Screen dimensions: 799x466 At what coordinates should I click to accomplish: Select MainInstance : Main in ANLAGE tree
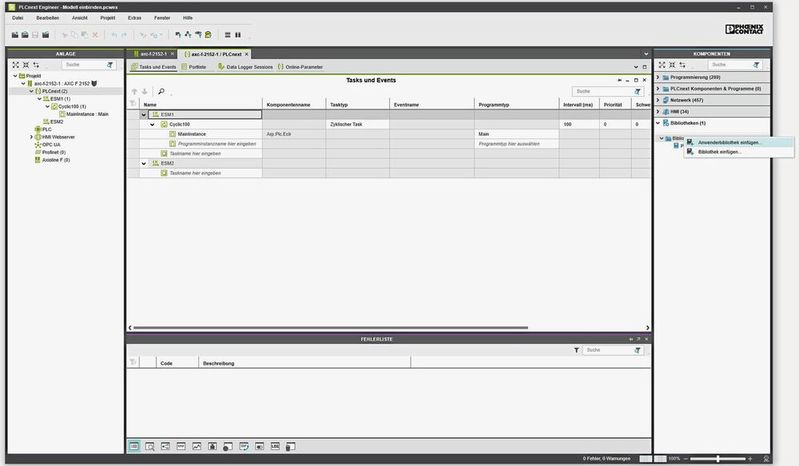tap(84, 114)
